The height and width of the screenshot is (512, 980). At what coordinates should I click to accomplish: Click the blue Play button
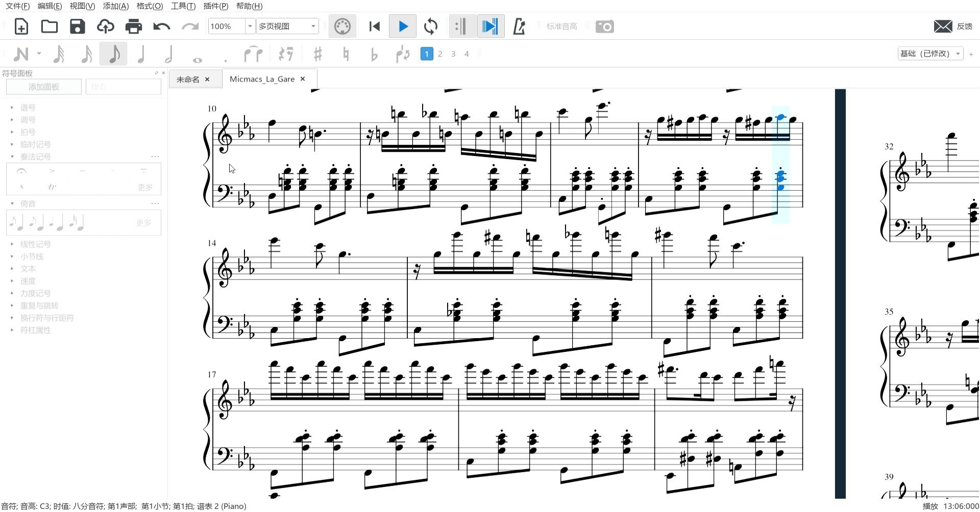pos(403,27)
